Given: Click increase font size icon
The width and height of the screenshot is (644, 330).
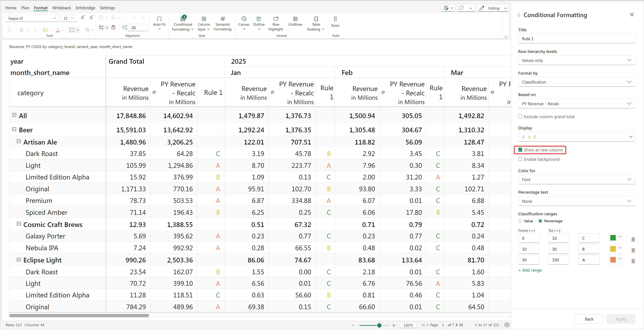Looking at the screenshot, I should tap(83, 18).
